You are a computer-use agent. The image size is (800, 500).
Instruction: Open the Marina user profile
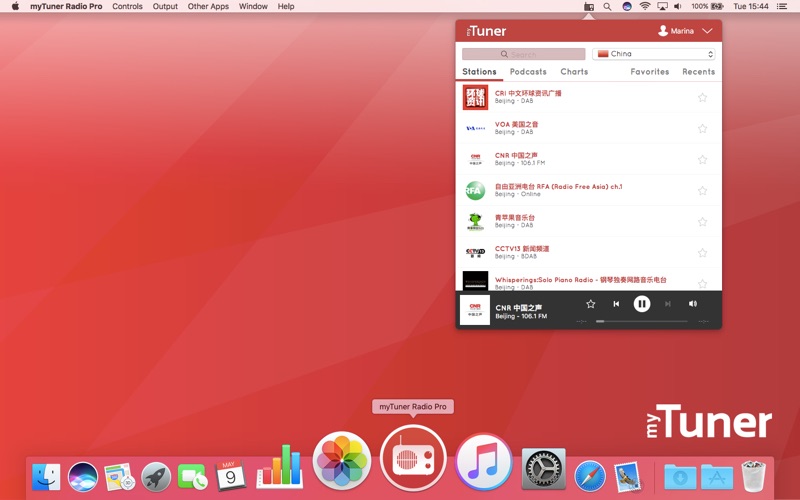[676, 31]
